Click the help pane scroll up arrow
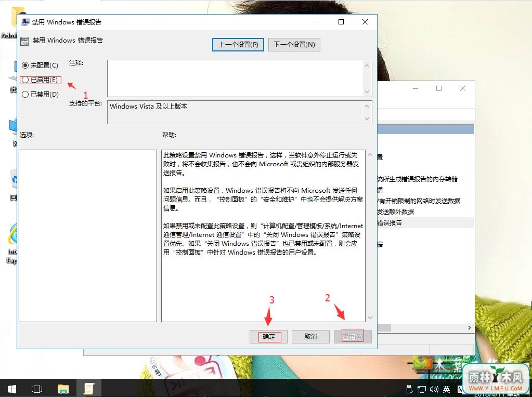 tap(370, 155)
